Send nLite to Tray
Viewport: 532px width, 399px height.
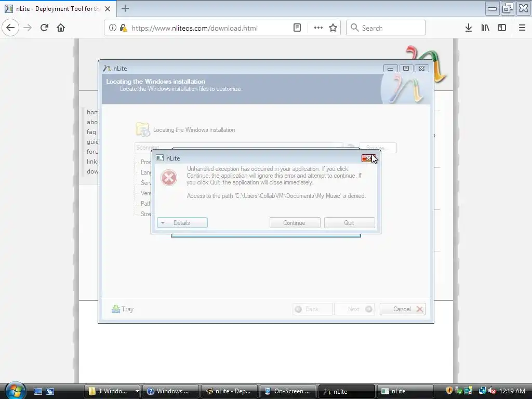click(x=123, y=309)
